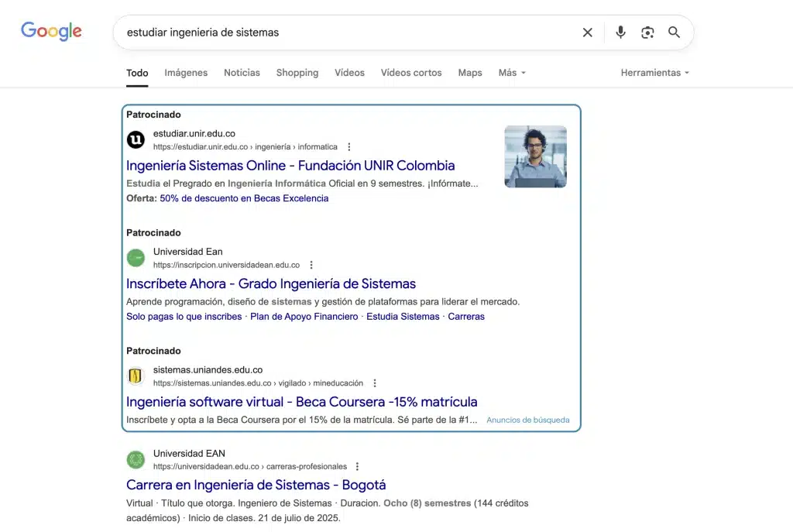Open the Shopping tab
The image size is (793, 532).
pyautogui.click(x=297, y=73)
